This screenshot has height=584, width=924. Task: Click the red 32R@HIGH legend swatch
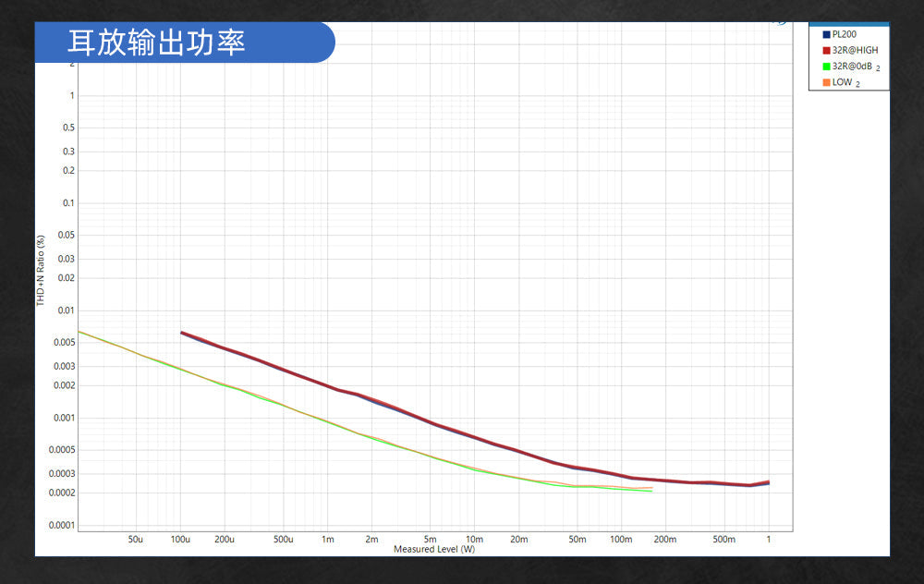click(x=826, y=51)
